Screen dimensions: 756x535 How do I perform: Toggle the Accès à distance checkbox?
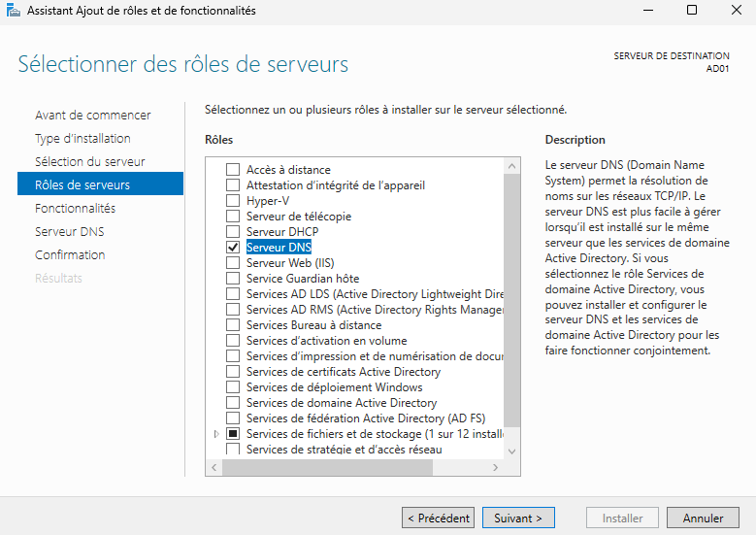pos(233,170)
